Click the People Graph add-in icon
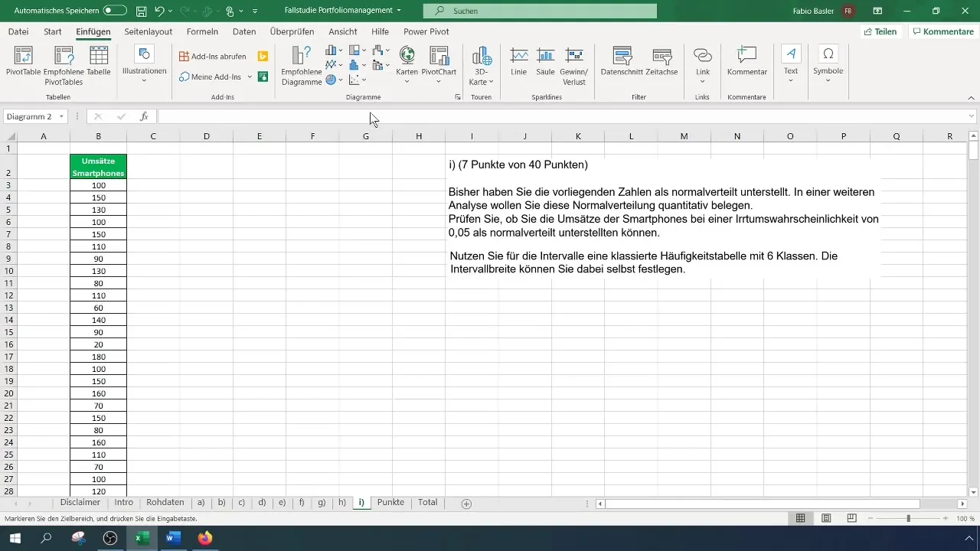This screenshot has width=980, height=551. coord(263,77)
